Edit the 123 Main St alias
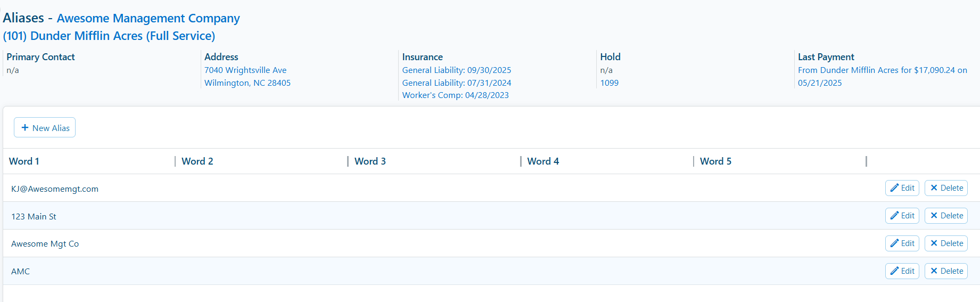This screenshot has width=980, height=302. coord(902,216)
